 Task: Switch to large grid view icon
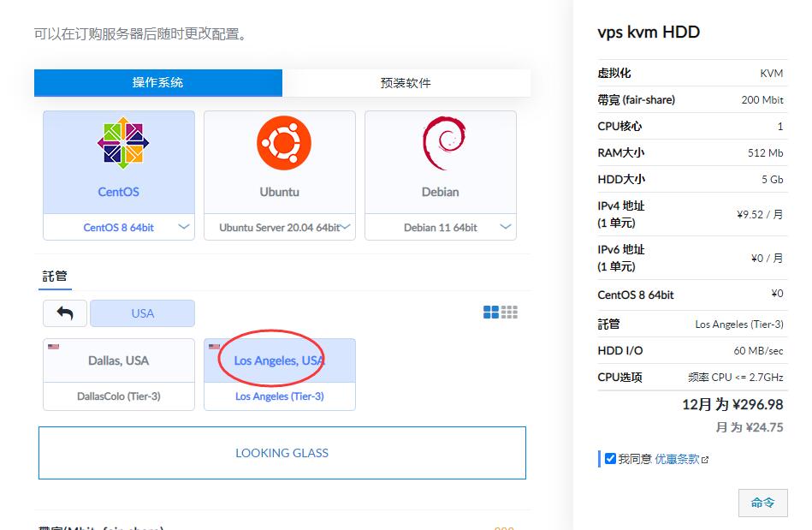[x=491, y=313]
